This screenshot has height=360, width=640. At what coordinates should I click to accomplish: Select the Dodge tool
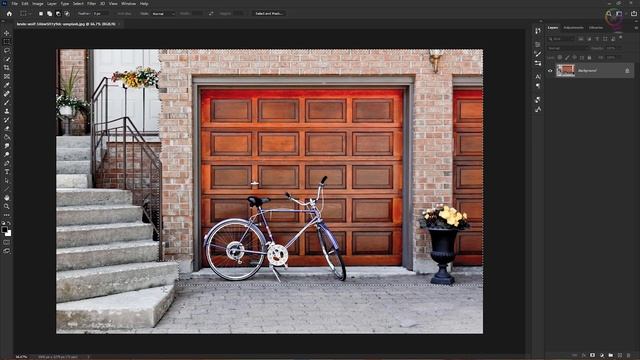pyautogui.click(x=7, y=154)
